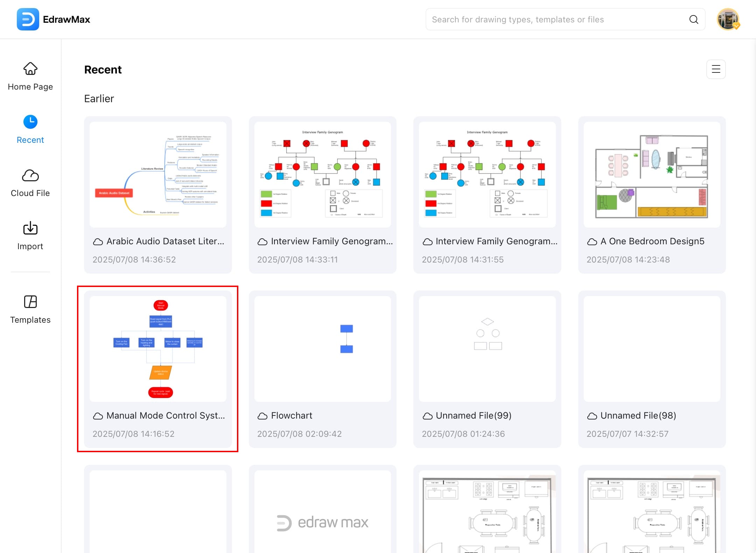Click the search magnifier icon
Screen dimensions: 756x553
point(694,20)
